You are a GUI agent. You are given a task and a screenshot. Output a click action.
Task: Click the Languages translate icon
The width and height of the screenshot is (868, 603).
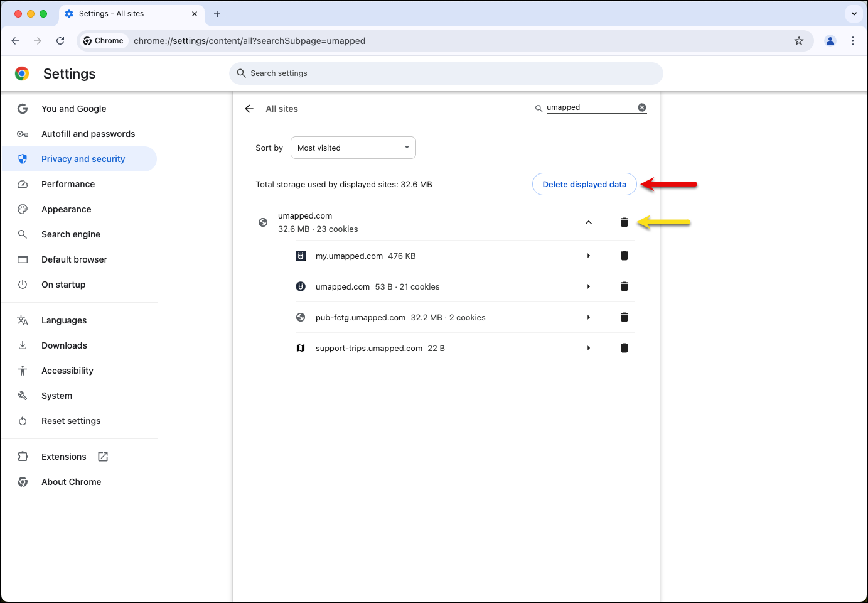23,320
